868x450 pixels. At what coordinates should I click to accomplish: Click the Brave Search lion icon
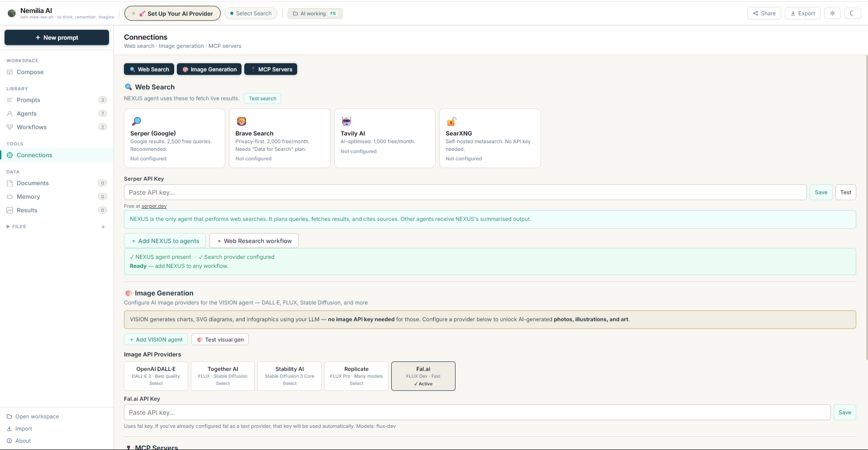(242, 121)
